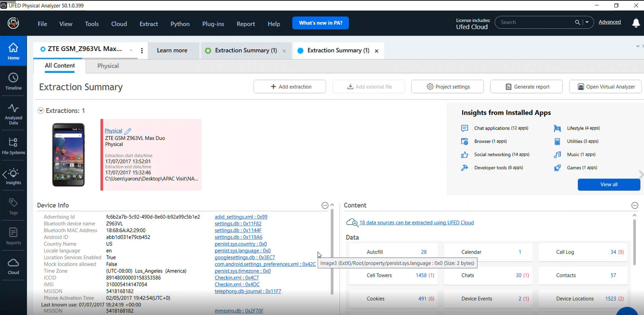Viewport: 644px width, 315px height.
Task: Open the Cell Towers data tile
Action: coord(393,276)
